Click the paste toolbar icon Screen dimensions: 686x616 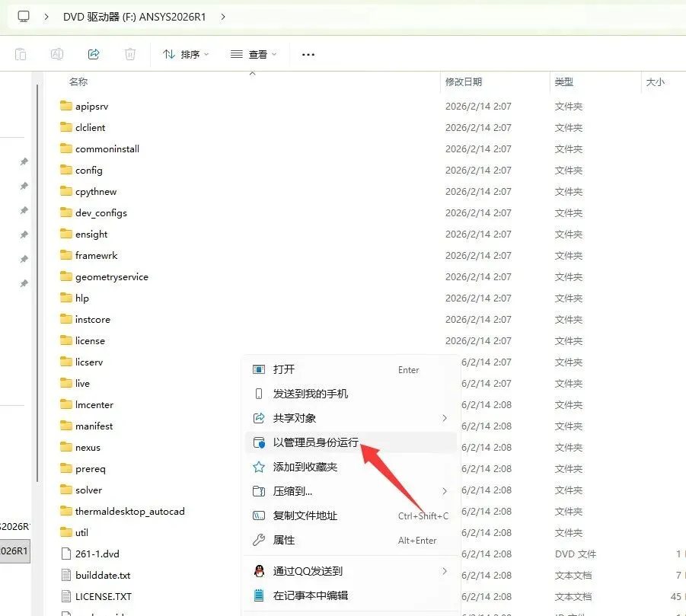[x=20, y=54]
